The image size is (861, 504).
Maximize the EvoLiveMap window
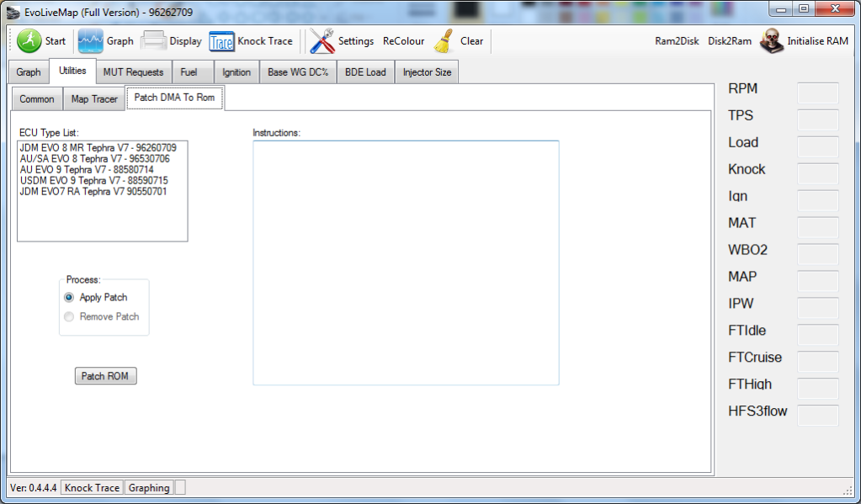point(805,8)
